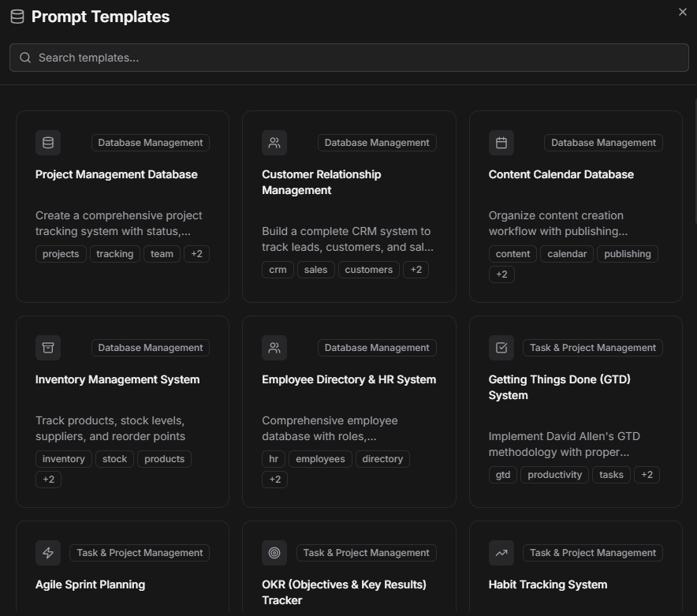
Task: Click the description 'Implement David Allen's GTD methodology'
Action: pyautogui.click(x=564, y=444)
